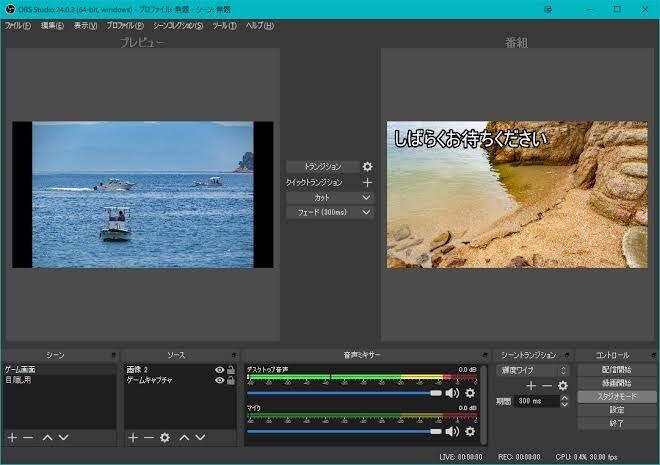
Task: Click the デスクトップ音声 volume slider
Action: [344, 393]
